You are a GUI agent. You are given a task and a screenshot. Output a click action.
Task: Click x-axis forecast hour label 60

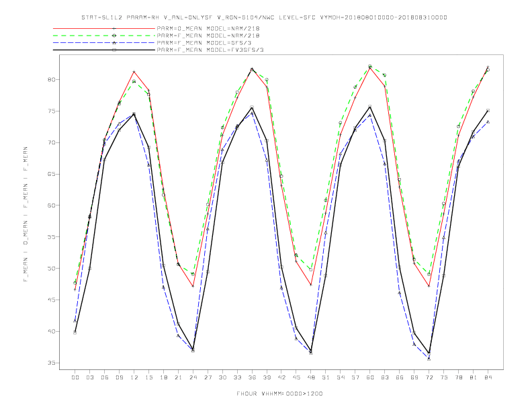[x=370, y=377]
